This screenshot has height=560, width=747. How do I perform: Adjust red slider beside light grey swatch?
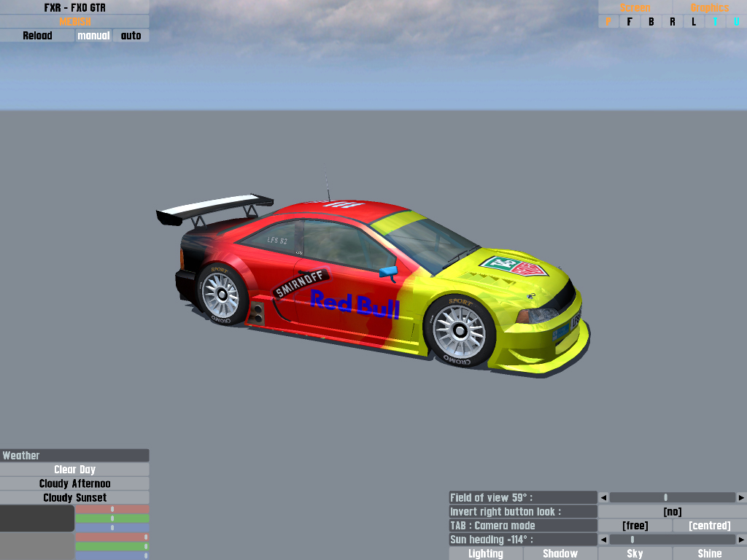[x=112, y=537]
